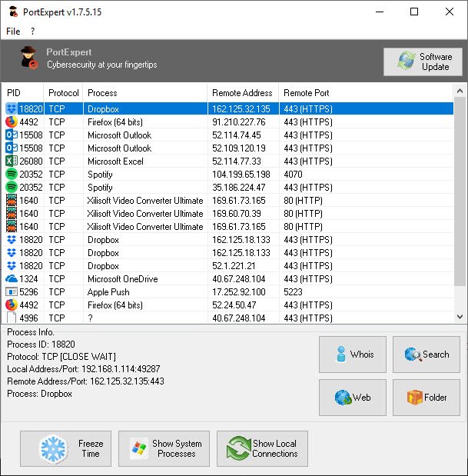Click the PortExpert spy logo in banner
Image resolution: width=468 pixels, height=476 pixels.
pyautogui.click(x=29, y=58)
